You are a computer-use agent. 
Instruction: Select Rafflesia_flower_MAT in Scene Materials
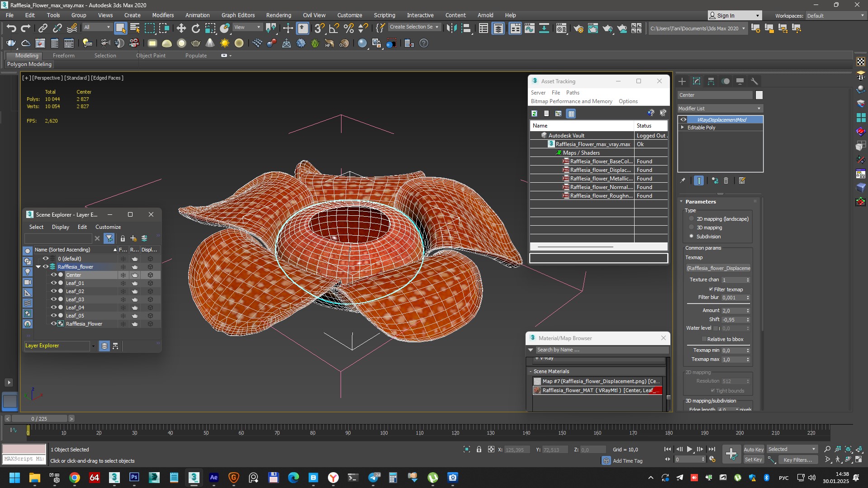click(x=597, y=390)
